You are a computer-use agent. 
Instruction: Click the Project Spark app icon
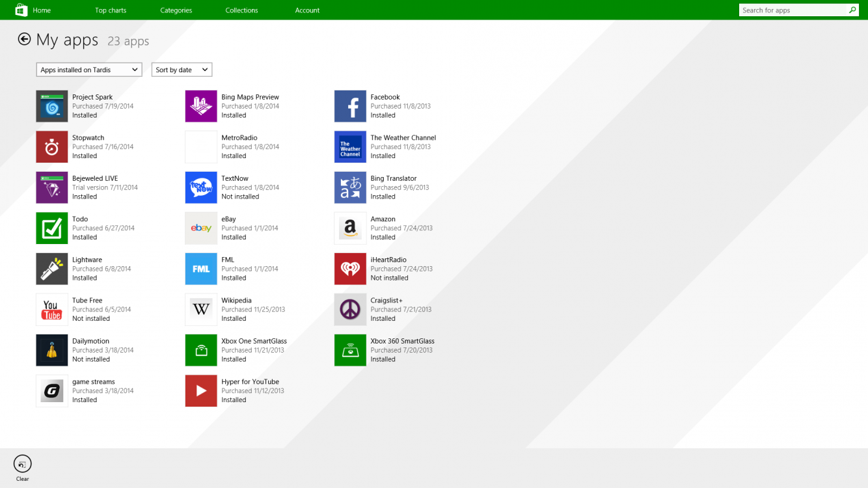[52, 106]
